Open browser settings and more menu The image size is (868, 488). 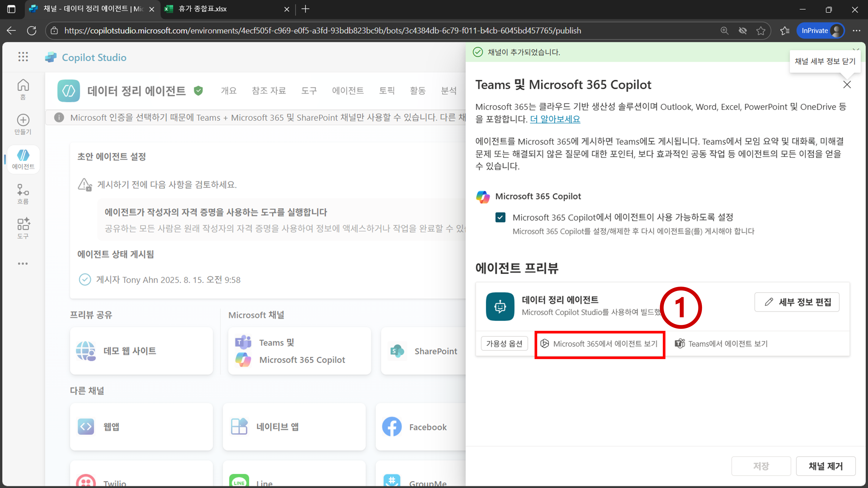856,31
